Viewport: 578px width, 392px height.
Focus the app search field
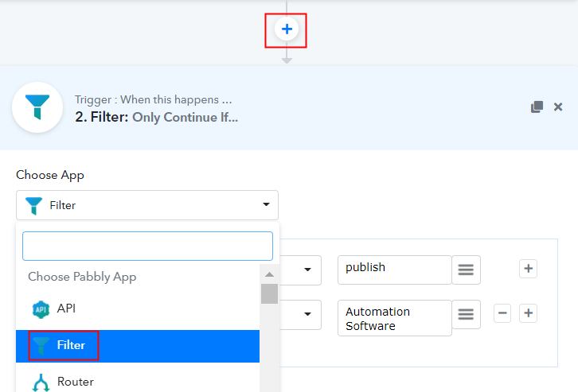(x=147, y=246)
